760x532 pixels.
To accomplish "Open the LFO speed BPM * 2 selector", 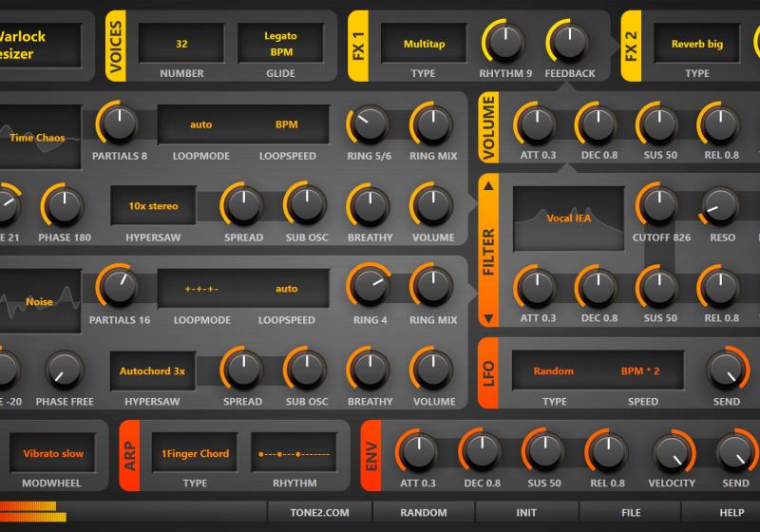I will [x=639, y=370].
